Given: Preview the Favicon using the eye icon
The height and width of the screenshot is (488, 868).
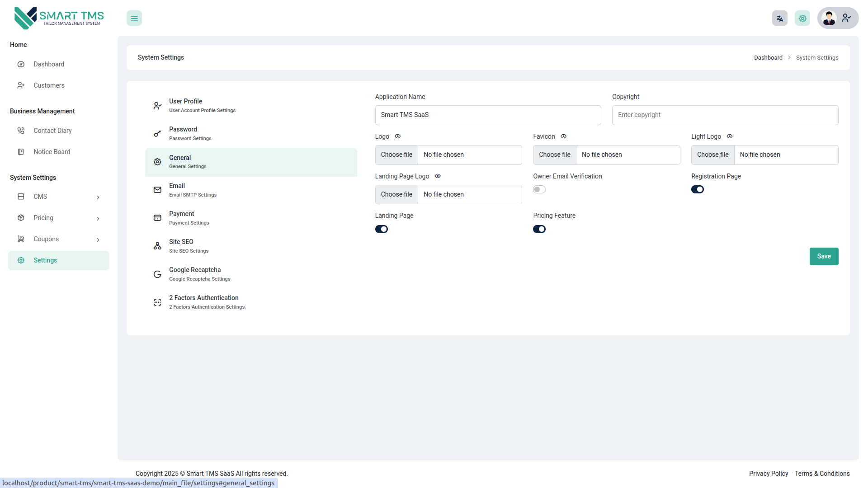Looking at the screenshot, I should 563,136.
